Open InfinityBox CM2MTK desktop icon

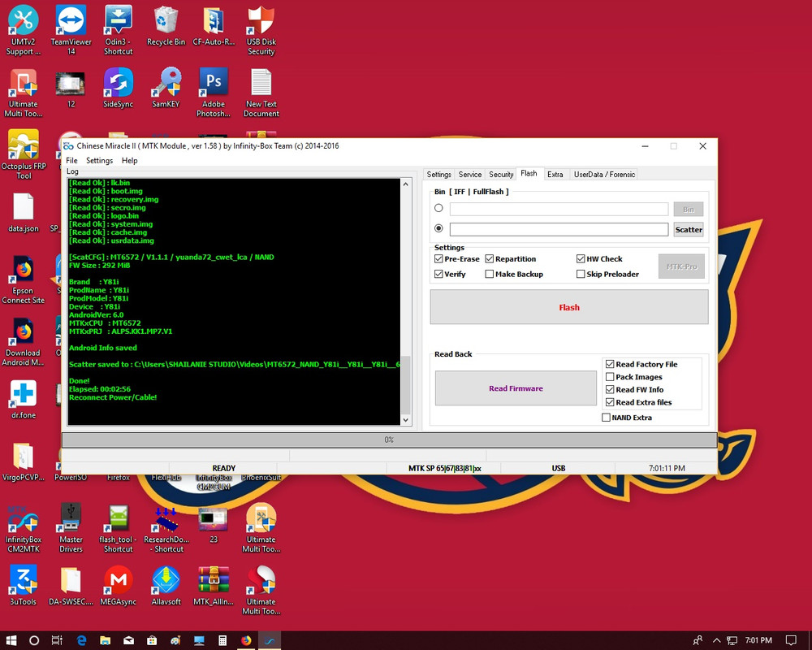click(24, 527)
